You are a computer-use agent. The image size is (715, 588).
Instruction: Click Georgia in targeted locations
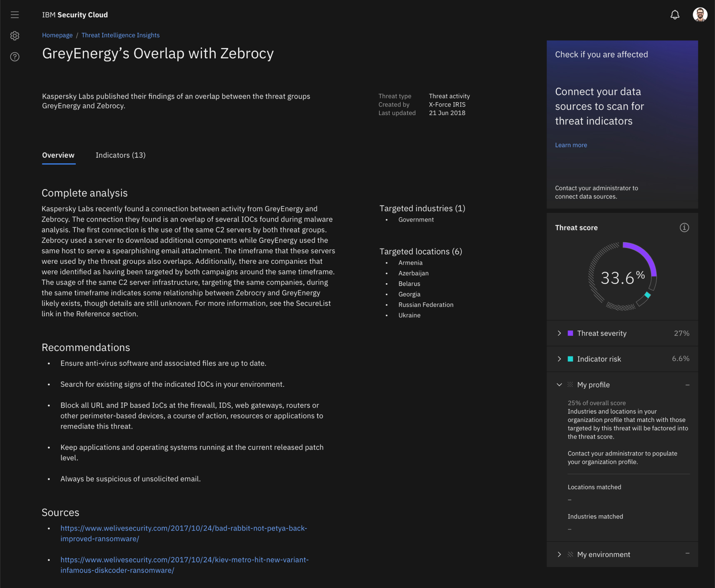[409, 294]
